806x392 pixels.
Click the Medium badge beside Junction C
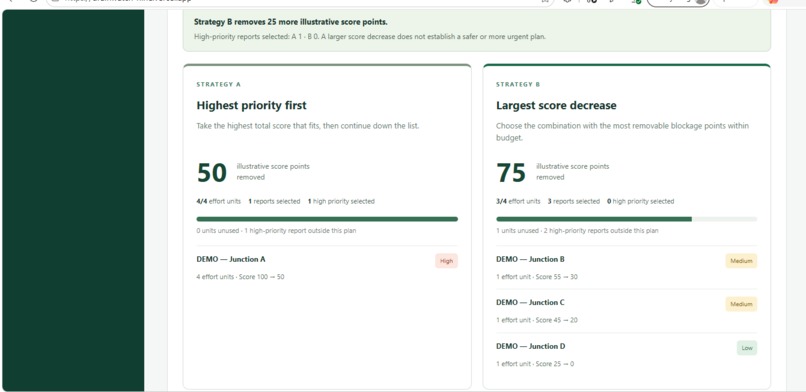[x=741, y=304]
